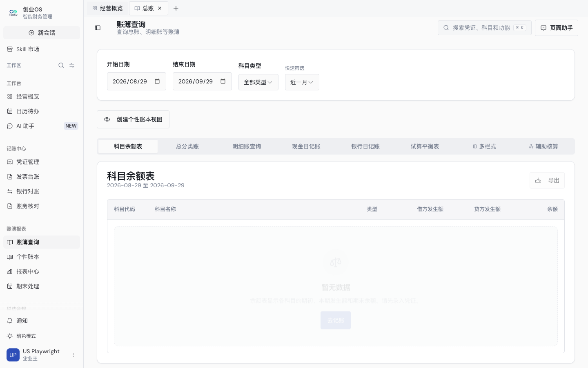Click the 开始日期 date field

pos(136,81)
